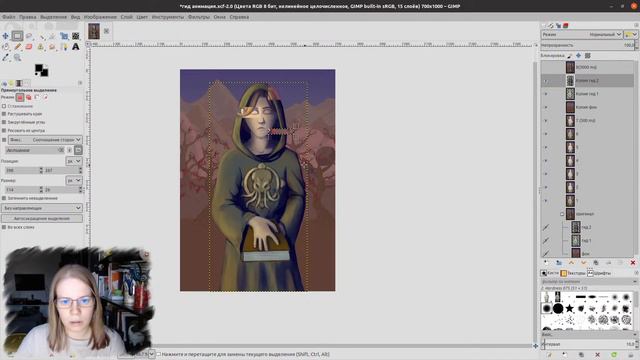Open the Изображение menu

tap(100, 17)
